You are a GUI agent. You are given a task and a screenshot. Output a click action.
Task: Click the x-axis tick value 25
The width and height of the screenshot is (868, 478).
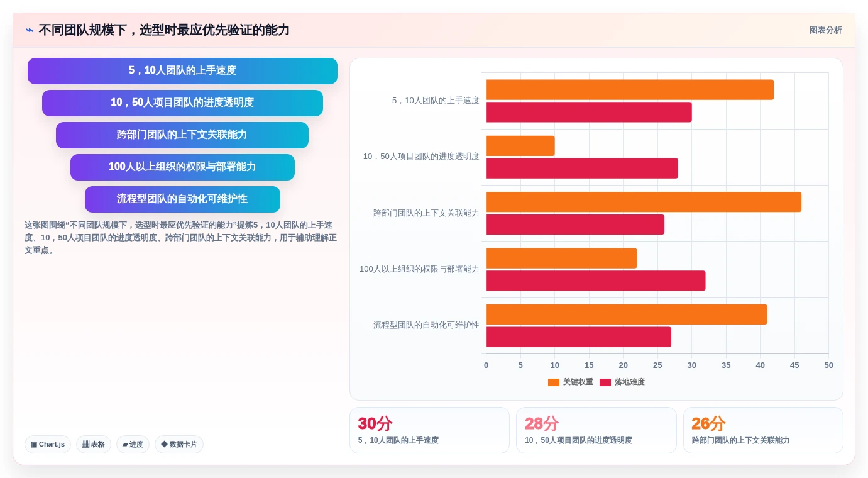[657, 365]
